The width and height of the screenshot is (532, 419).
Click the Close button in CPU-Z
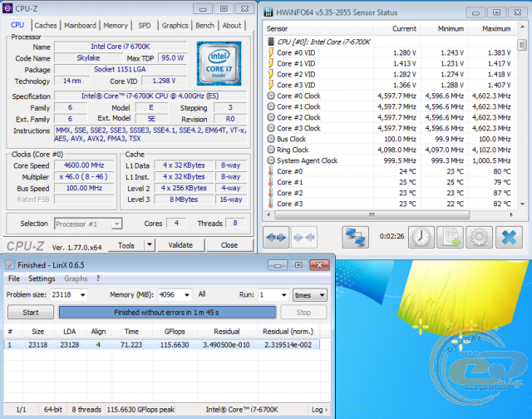[229, 245]
